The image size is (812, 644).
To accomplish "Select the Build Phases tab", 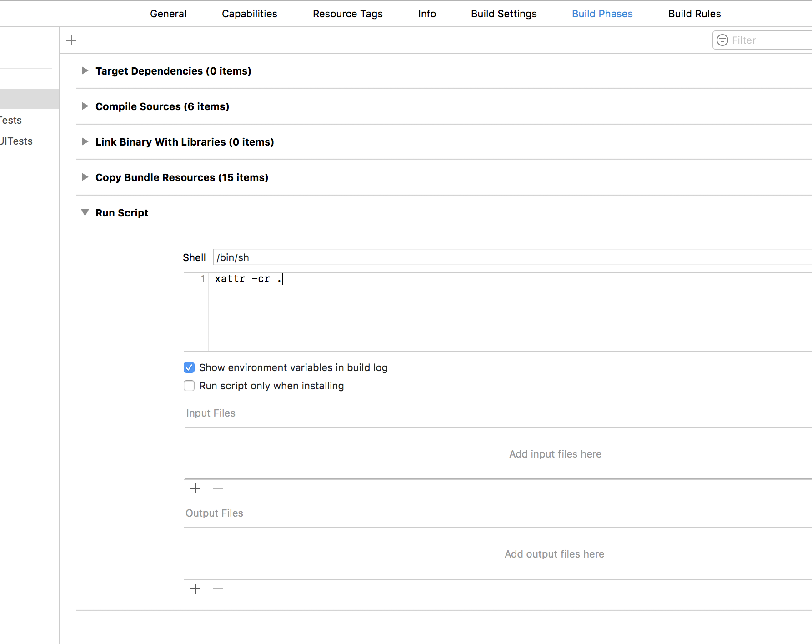I will point(602,14).
